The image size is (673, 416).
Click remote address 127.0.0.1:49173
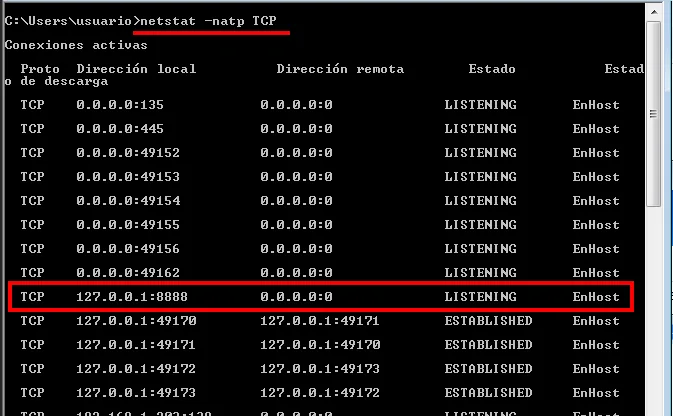[x=320, y=369]
